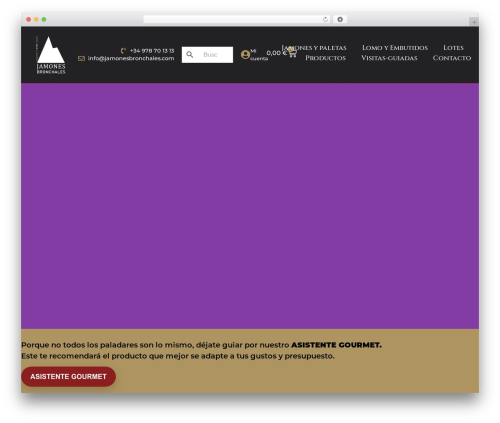Click the browser address bar
The width and height of the screenshot is (500, 423).
237,19
